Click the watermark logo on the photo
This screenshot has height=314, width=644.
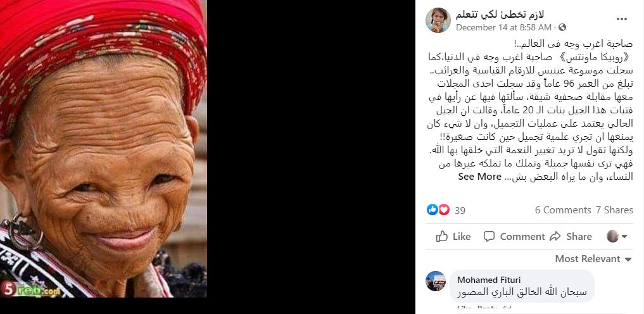pos(30,289)
